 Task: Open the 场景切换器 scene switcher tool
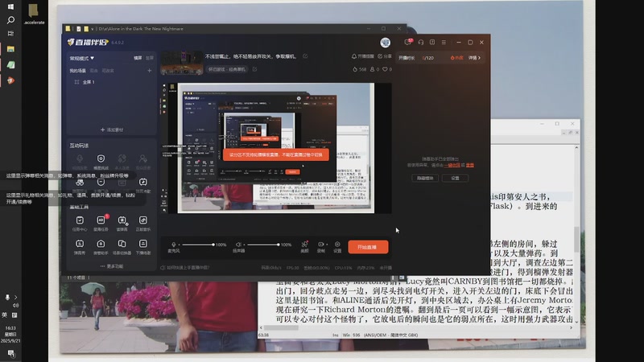[x=122, y=247]
